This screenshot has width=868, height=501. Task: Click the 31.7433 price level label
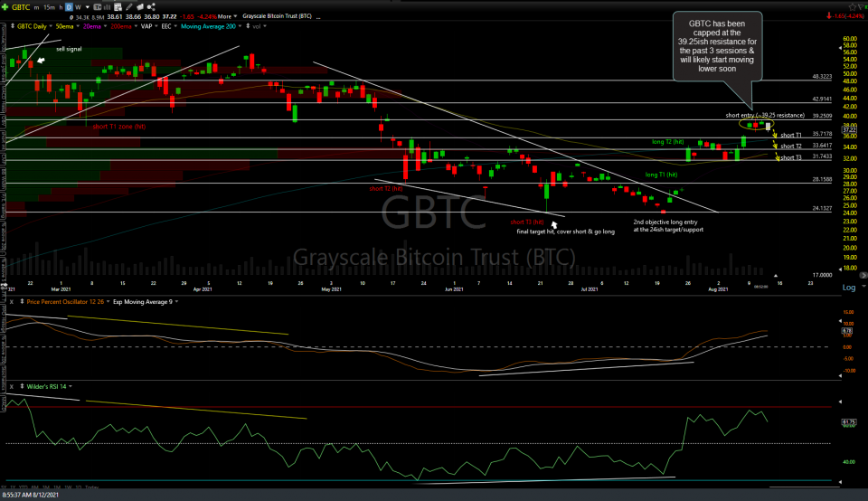tap(822, 156)
